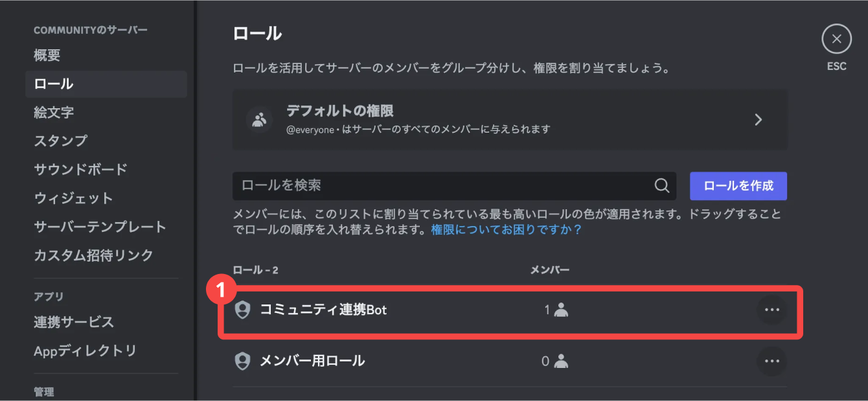Viewport: 868px width, 401px height.
Task: Expand デフォルトの権限 with the chevron arrow
Action: point(759,120)
